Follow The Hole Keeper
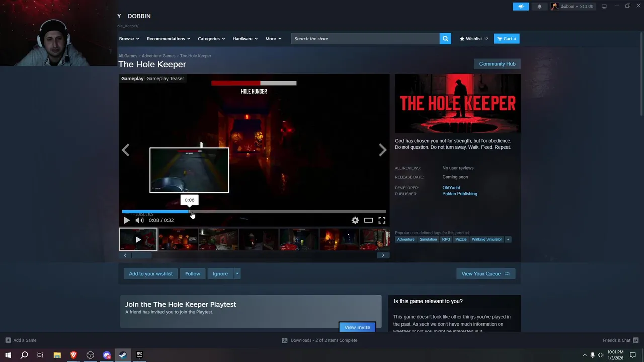 (x=193, y=274)
